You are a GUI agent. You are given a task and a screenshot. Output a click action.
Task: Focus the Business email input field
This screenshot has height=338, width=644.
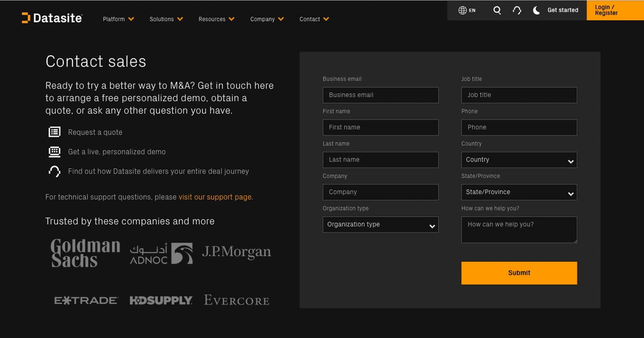(380, 95)
